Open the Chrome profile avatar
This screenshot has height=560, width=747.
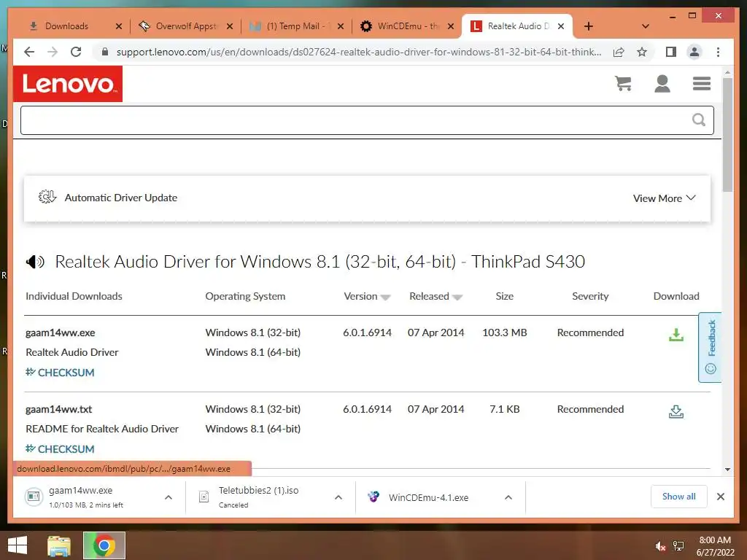point(694,52)
